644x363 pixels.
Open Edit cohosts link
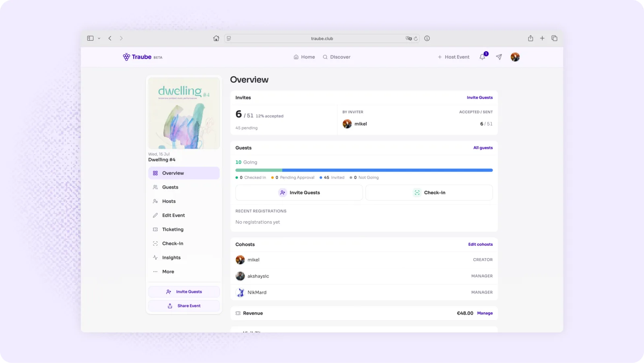[x=480, y=245]
